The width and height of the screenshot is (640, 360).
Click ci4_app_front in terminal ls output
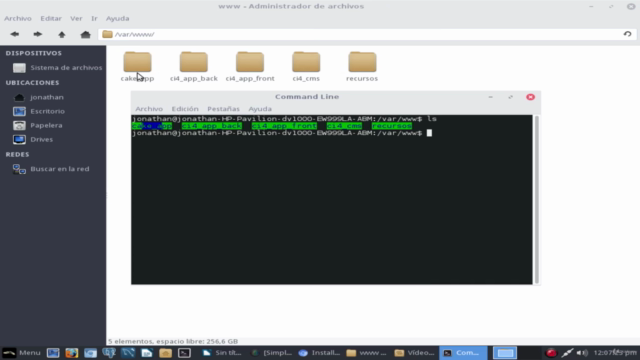click(x=284, y=126)
